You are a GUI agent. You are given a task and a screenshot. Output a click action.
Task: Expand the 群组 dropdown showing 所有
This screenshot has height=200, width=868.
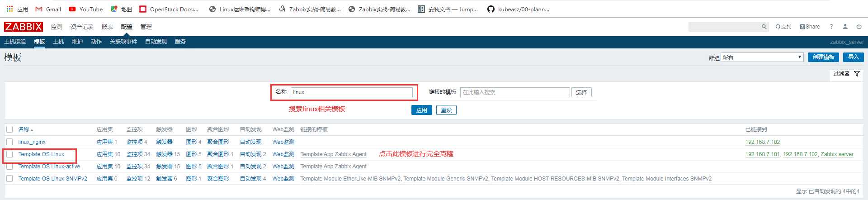[x=762, y=57]
